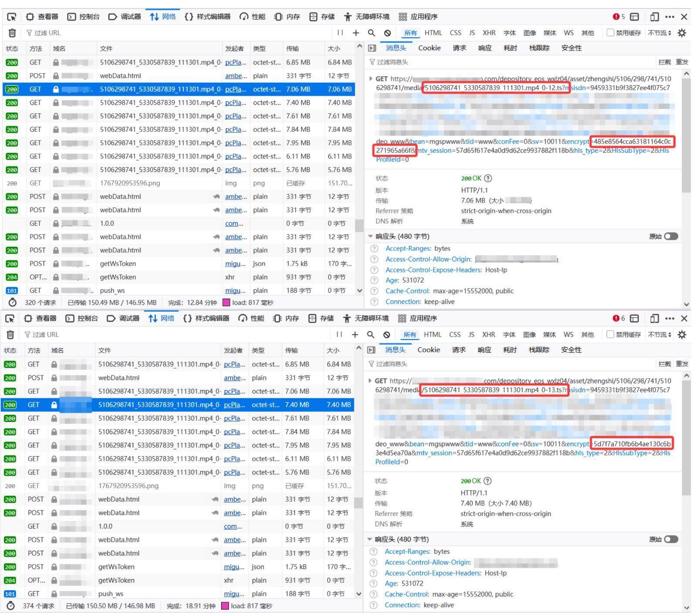Screen dimensions: 692x616
Task: Clear network log with trash icon in lower panel
Action: pyautogui.click(x=10, y=334)
